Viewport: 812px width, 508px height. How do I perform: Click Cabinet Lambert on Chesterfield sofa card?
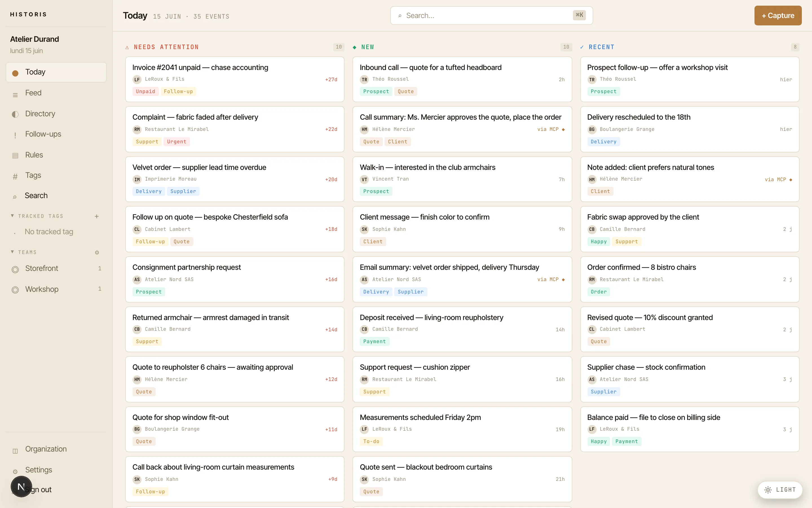point(167,229)
